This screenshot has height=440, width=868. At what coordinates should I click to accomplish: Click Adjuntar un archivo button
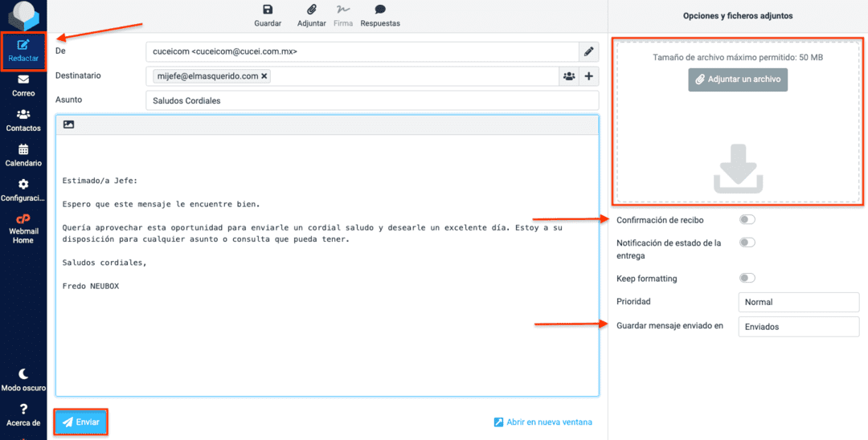(738, 79)
